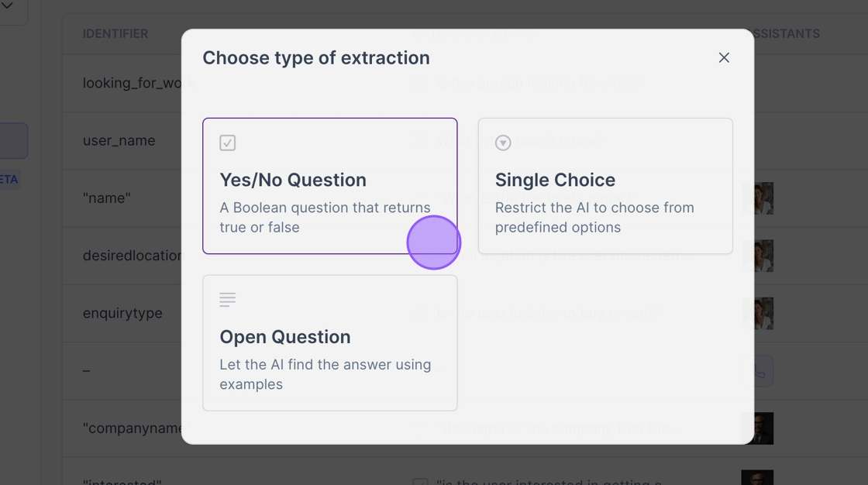Click the text-lines icon on Open Question card
Image resolution: width=868 pixels, height=485 pixels.
227,300
